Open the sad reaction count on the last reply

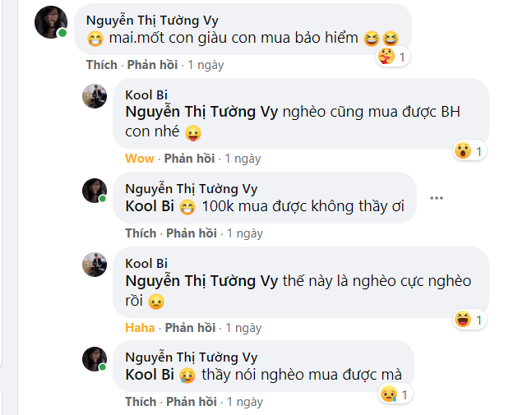coord(395,394)
